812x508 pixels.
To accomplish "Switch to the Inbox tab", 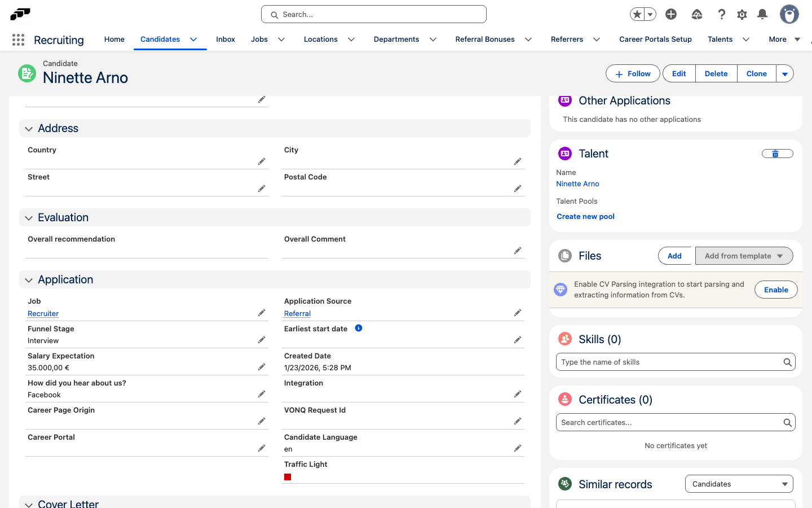I will click(x=226, y=40).
